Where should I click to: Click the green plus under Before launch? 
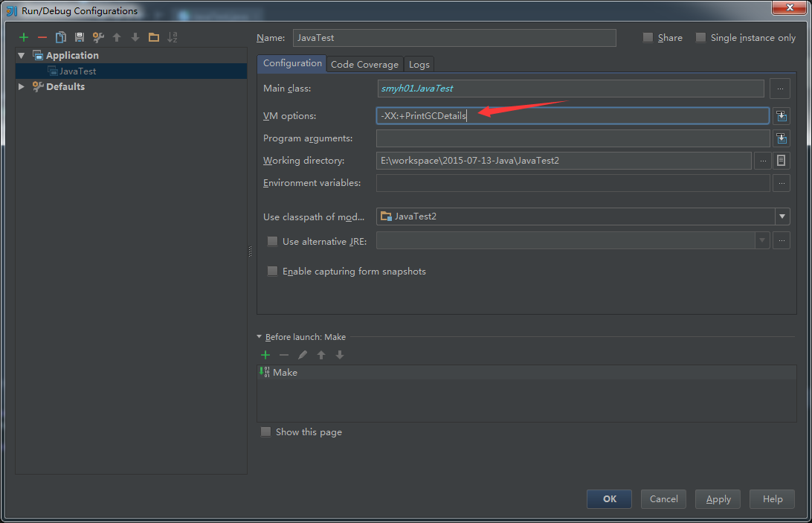[x=265, y=355]
